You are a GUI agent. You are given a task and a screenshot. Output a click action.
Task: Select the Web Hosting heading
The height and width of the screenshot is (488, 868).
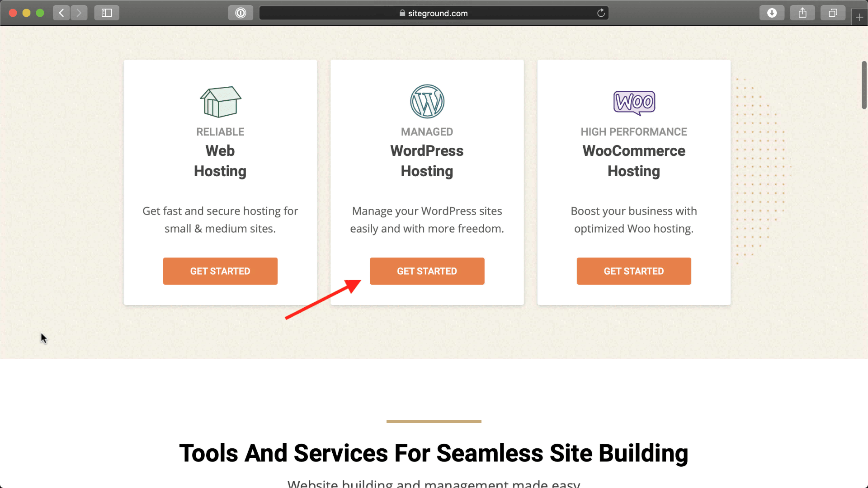click(x=220, y=161)
